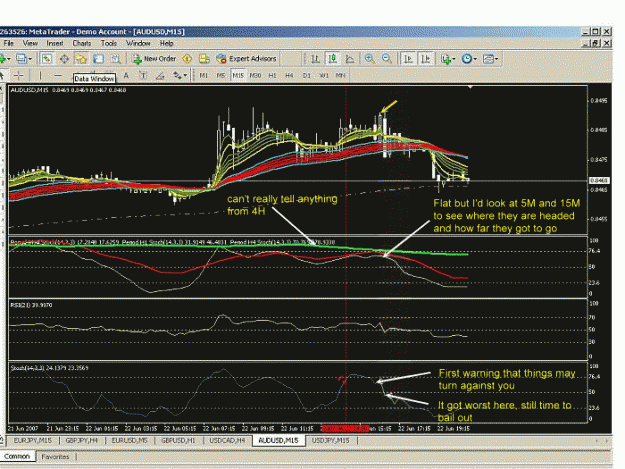
Task: Switch to USDJPY,M15 chart tab
Action: [x=330, y=440]
